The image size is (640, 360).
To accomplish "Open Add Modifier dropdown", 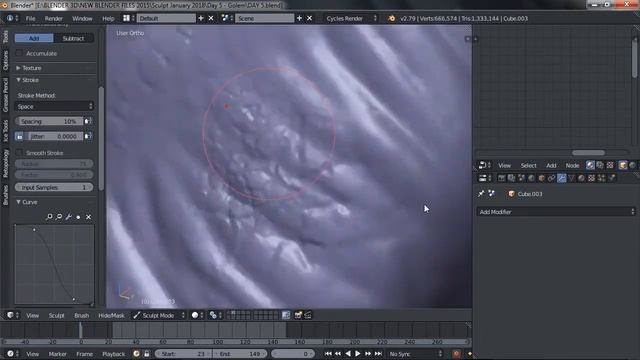I will click(x=556, y=212).
